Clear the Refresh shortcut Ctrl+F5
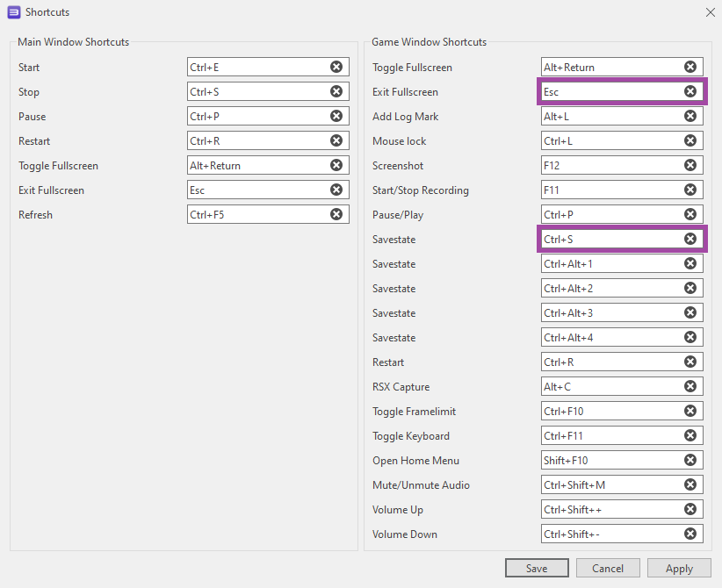722x588 pixels. tap(336, 215)
